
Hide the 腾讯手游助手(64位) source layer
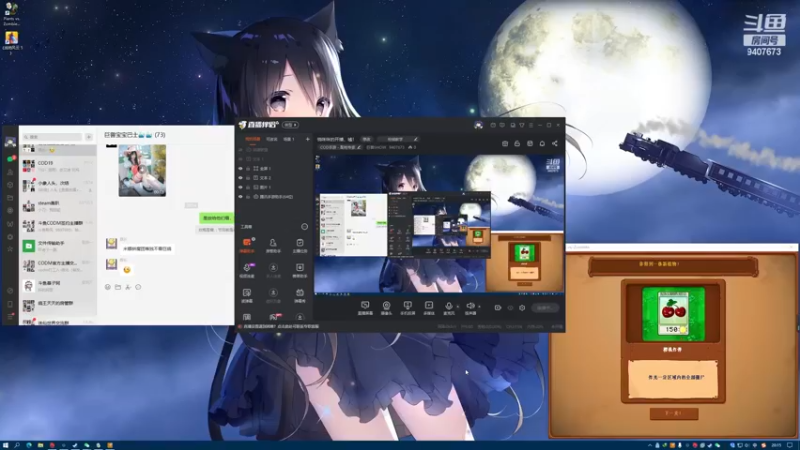coord(241,196)
